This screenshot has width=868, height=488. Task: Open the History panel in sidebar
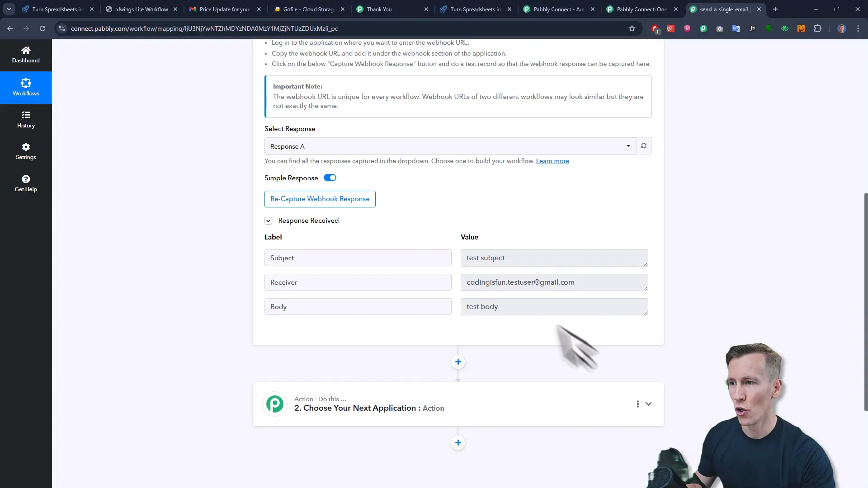(x=26, y=119)
